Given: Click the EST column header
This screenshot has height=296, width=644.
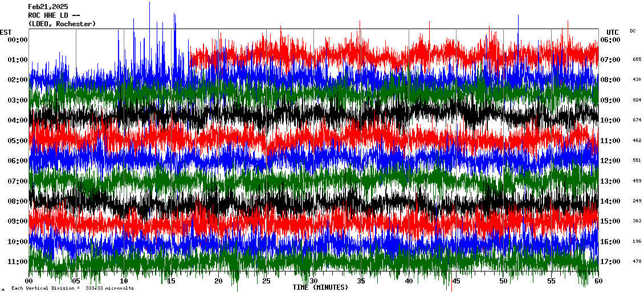Looking at the screenshot, I should (x=6, y=32).
